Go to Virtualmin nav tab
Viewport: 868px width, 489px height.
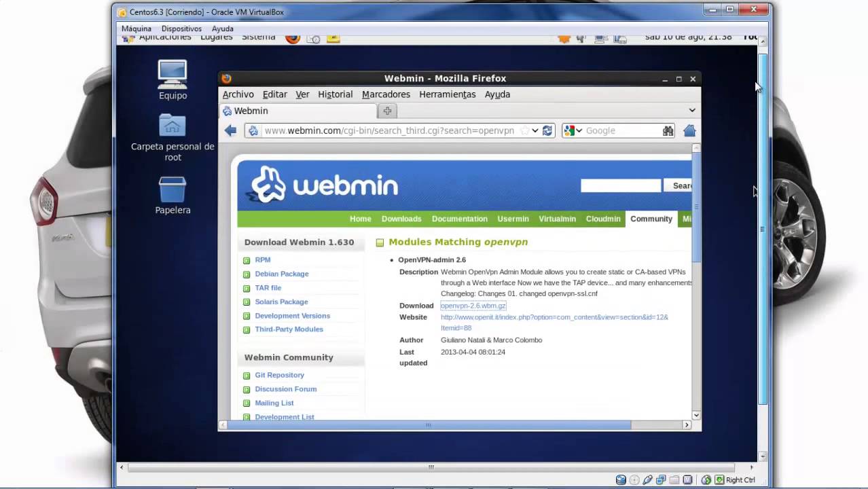click(x=557, y=219)
